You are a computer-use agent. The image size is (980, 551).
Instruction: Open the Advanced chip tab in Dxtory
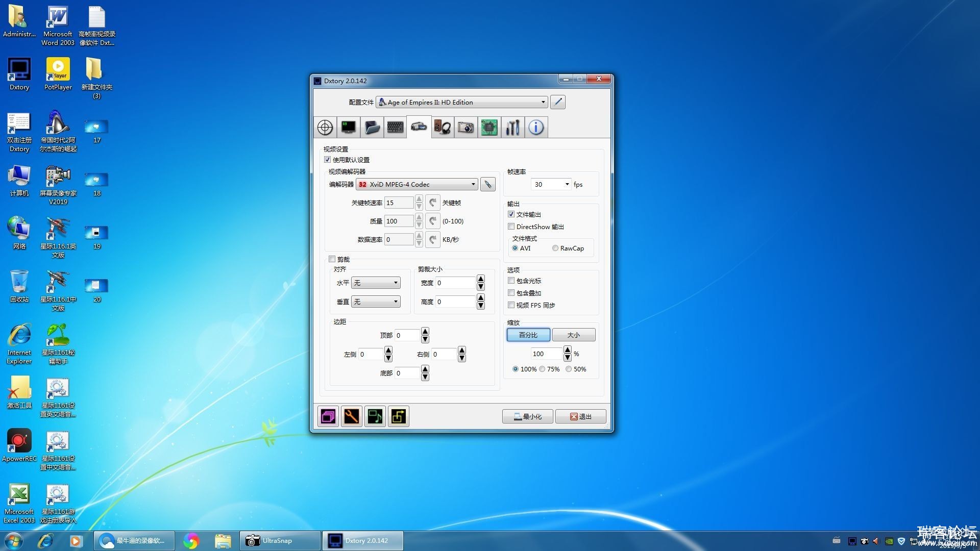[489, 127]
